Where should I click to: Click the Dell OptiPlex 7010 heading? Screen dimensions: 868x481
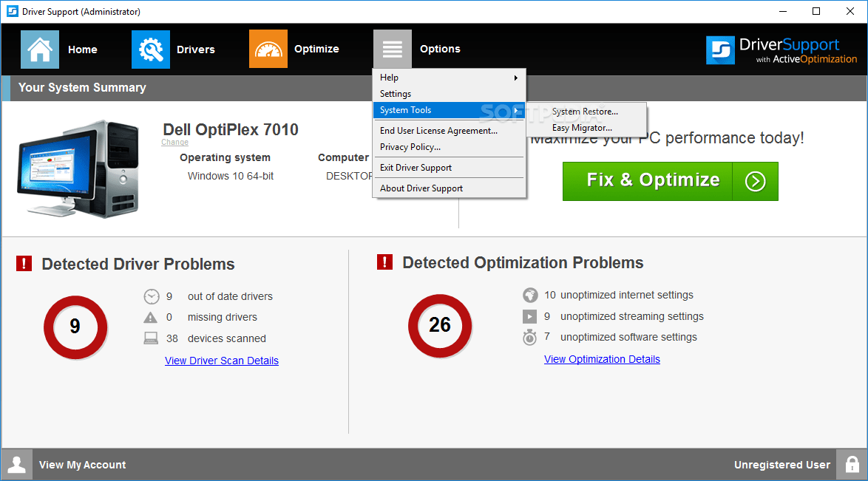coord(231,129)
